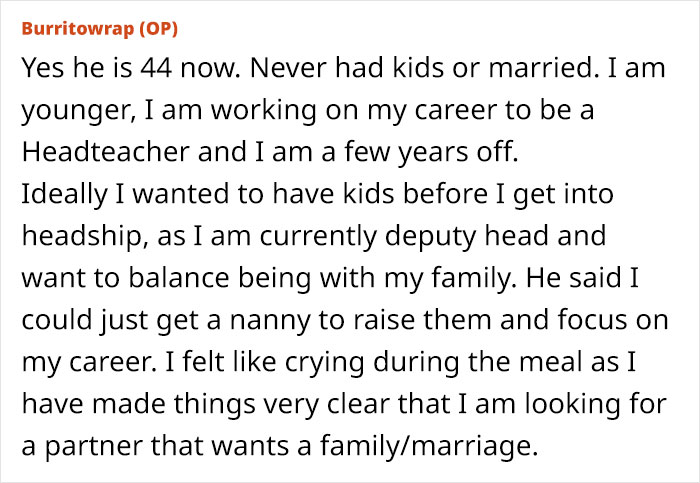
Task: Click the text line beginning "my career. I felt"
Action: 329,362
